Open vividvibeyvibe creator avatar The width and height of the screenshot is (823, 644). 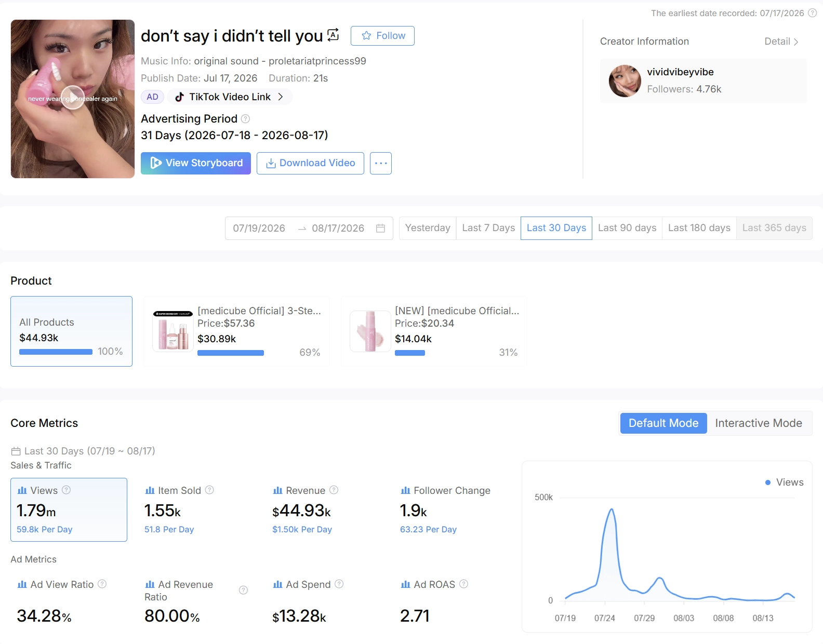coord(625,81)
